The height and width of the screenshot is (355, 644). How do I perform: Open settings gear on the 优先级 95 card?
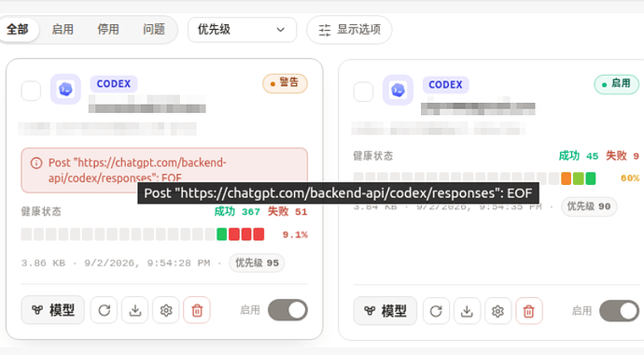coord(166,310)
